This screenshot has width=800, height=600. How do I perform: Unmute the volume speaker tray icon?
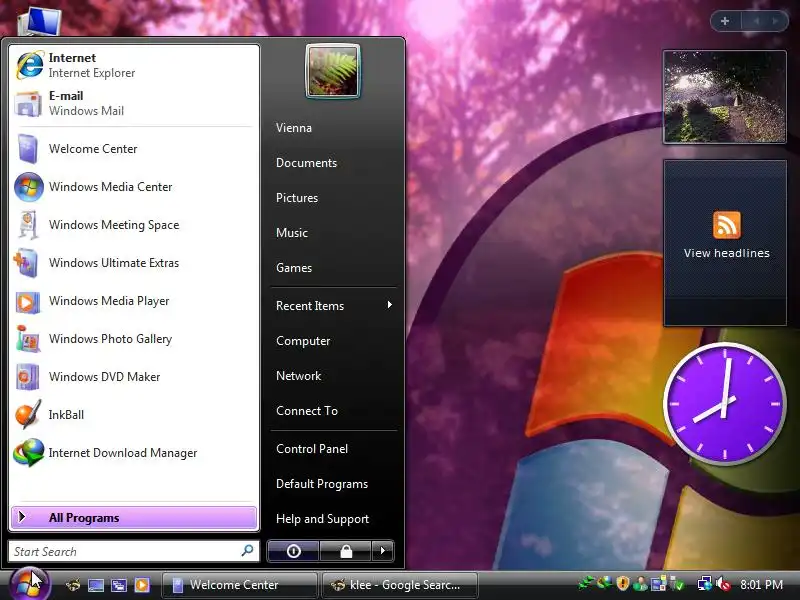pos(723,584)
